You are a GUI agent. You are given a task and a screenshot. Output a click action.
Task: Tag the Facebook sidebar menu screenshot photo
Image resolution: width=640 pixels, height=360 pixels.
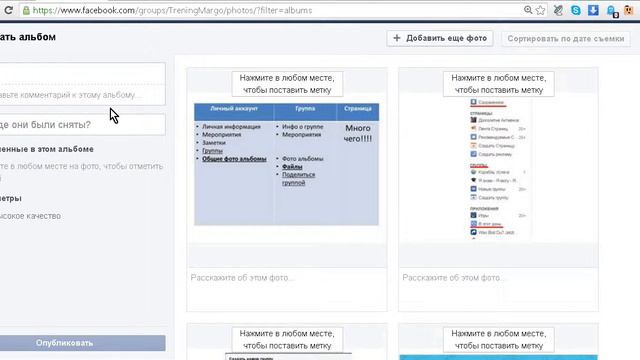[x=498, y=167]
